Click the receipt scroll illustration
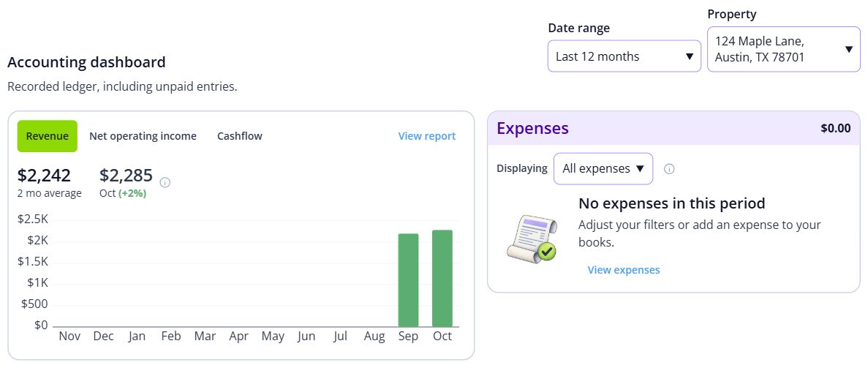Viewport: 868px width, 368px height. tap(532, 239)
